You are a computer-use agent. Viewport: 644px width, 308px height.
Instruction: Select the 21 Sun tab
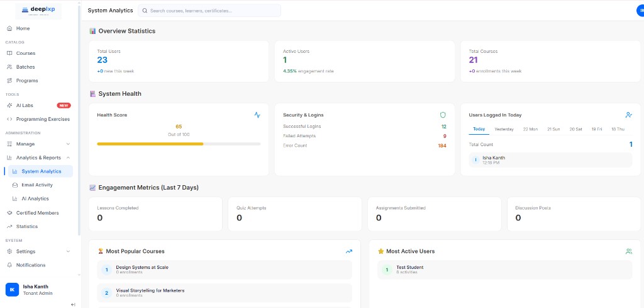pyautogui.click(x=553, y=129)
